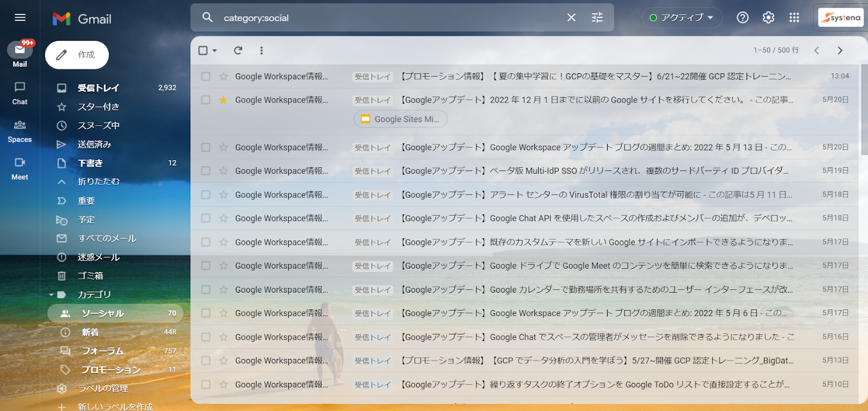Open the email about Google Meet content in Drive
Image resolution: width=868 pixels, height=411 pixels.
(x=525, y=266)
